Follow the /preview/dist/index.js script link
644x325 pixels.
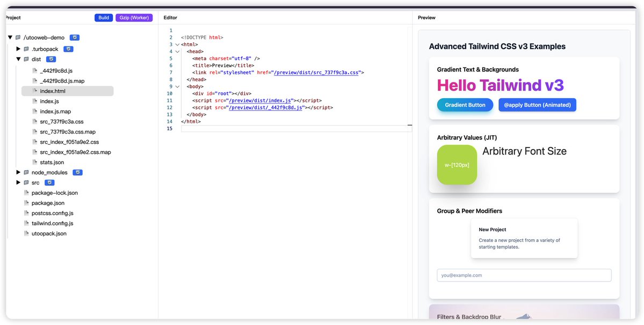(x=260, y=100)
